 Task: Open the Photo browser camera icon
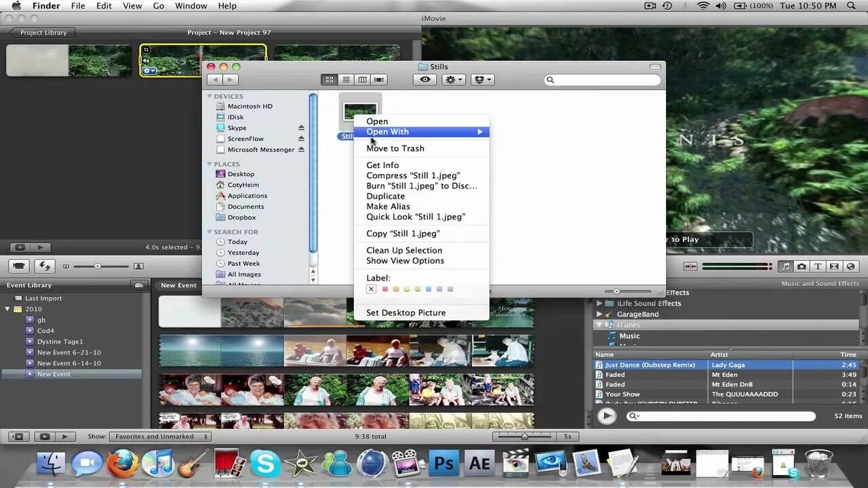tap(802, 267)
